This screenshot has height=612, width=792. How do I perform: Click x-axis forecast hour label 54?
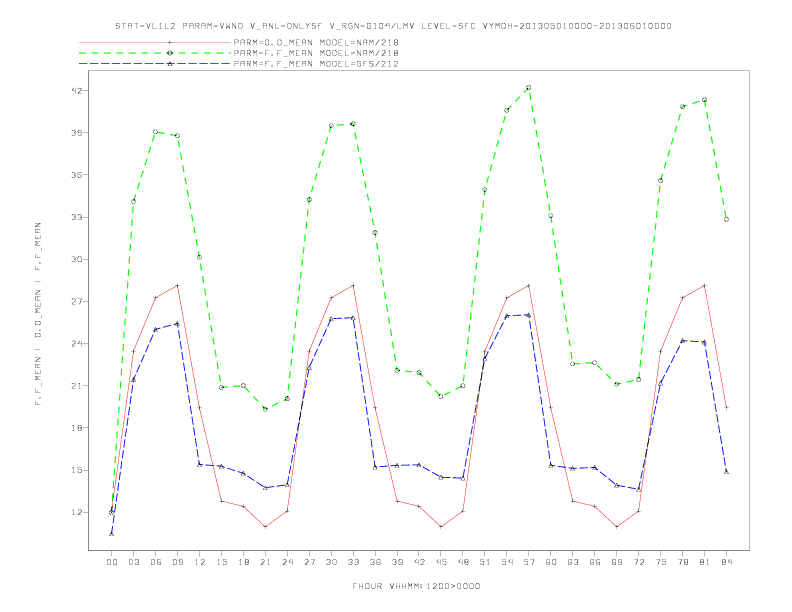click(507, 562)
